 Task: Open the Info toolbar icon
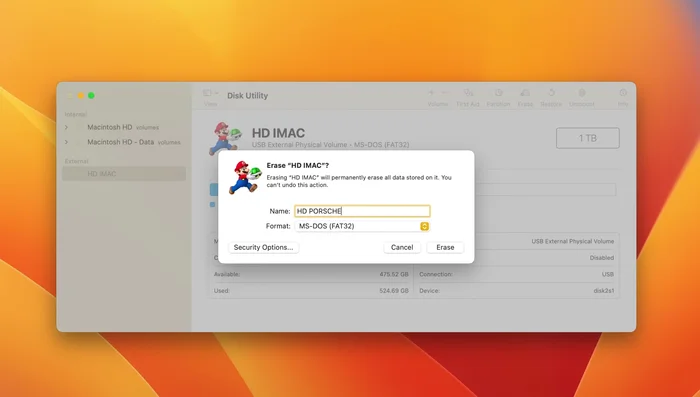point(623,93)
